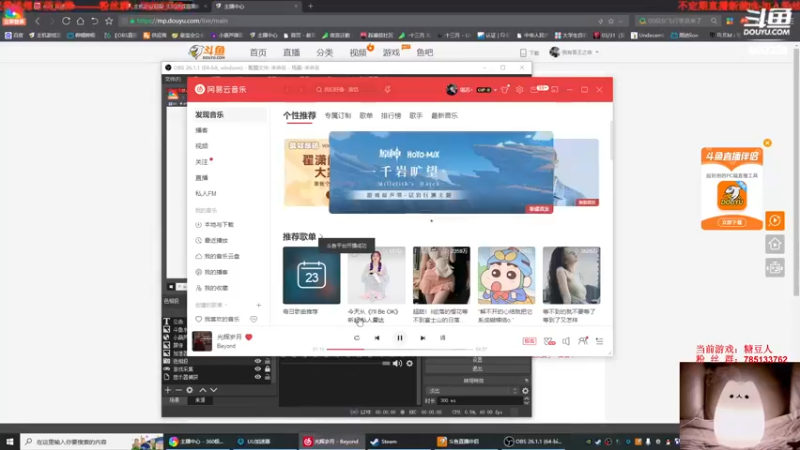
Task: Open the sound effects icon in player bar
Action: (x=549, y=341)
